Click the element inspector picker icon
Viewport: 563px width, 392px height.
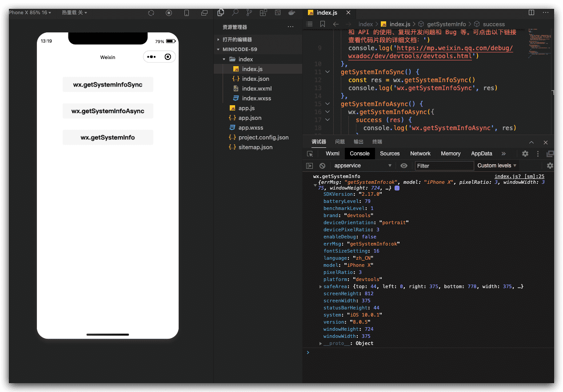click(310, 154)
